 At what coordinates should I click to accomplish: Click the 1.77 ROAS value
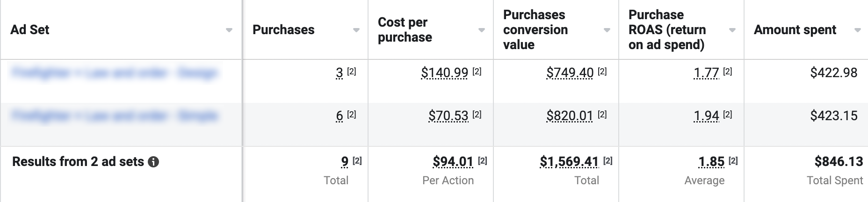click(706, 73)
